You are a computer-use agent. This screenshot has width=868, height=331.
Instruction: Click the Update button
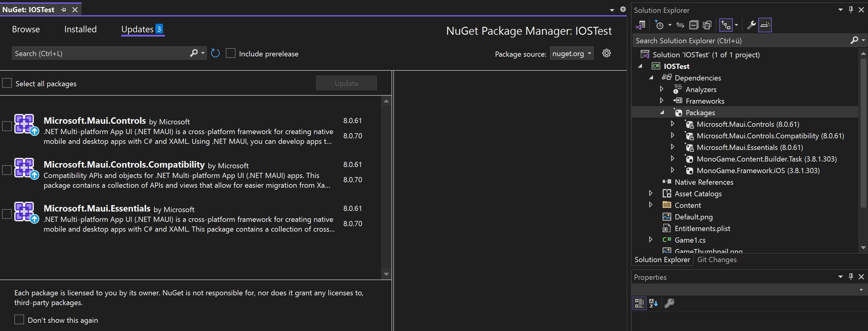click(346, 83)
